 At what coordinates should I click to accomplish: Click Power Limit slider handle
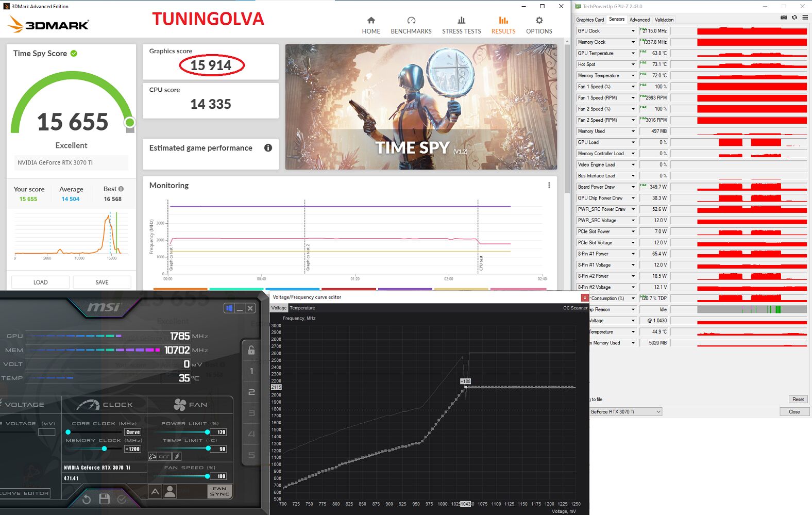208,432
